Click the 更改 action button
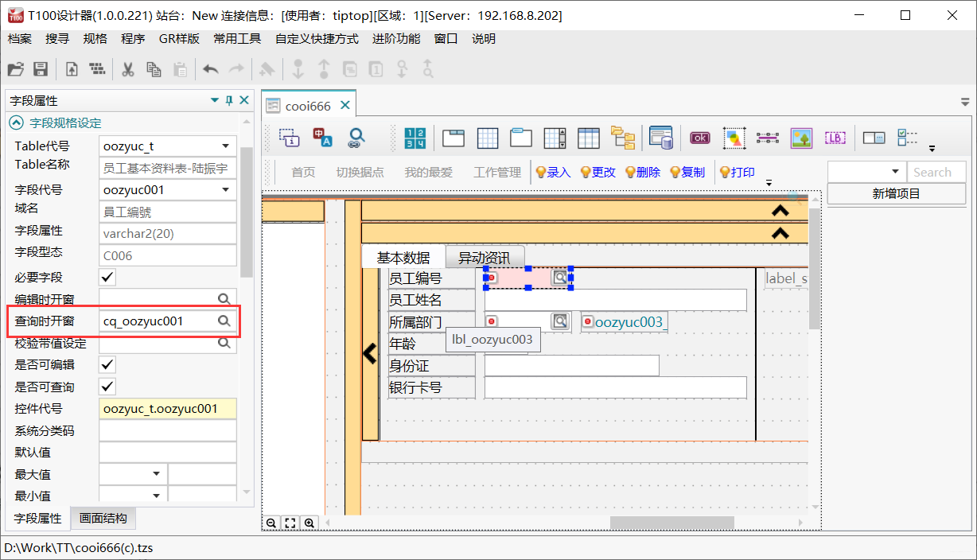The image size is (977, 560). tap(597, 172)
